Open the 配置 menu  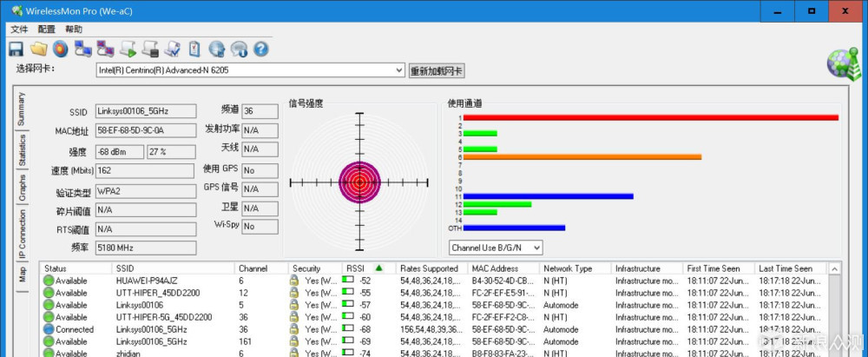(47, 30)
